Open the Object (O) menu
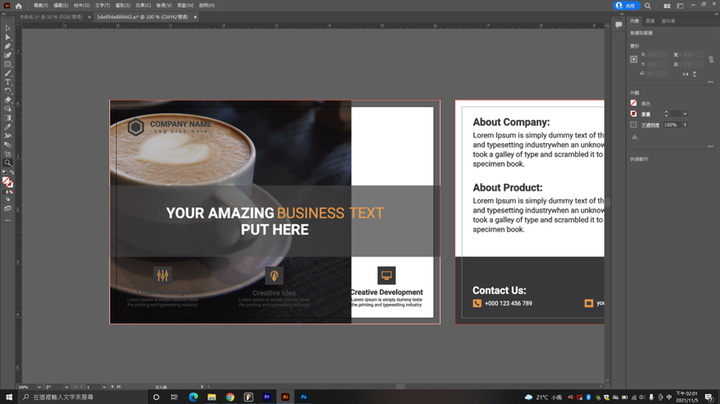Image resolution: width=720 pixels, height=404 pixels. (x=82, y=6)
